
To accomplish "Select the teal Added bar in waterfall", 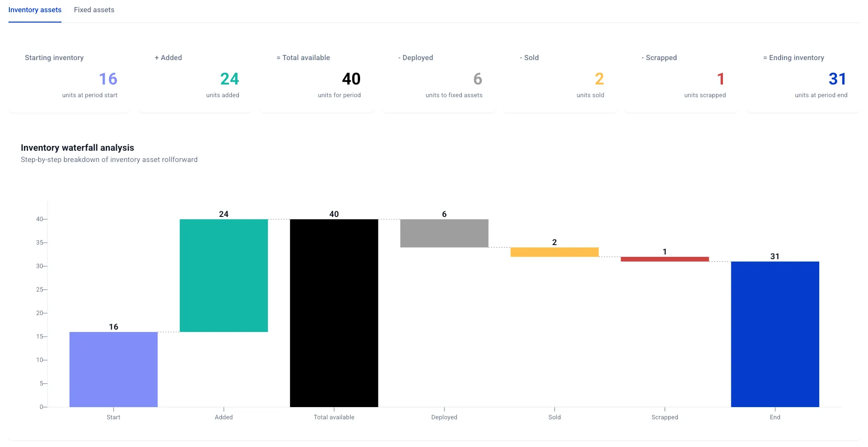I will point(224,276).
